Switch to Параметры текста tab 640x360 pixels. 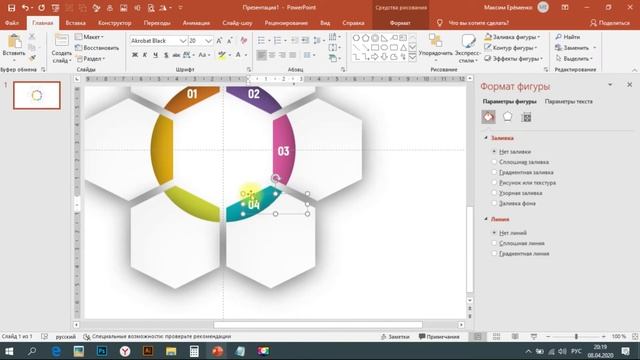pos(569,101)
